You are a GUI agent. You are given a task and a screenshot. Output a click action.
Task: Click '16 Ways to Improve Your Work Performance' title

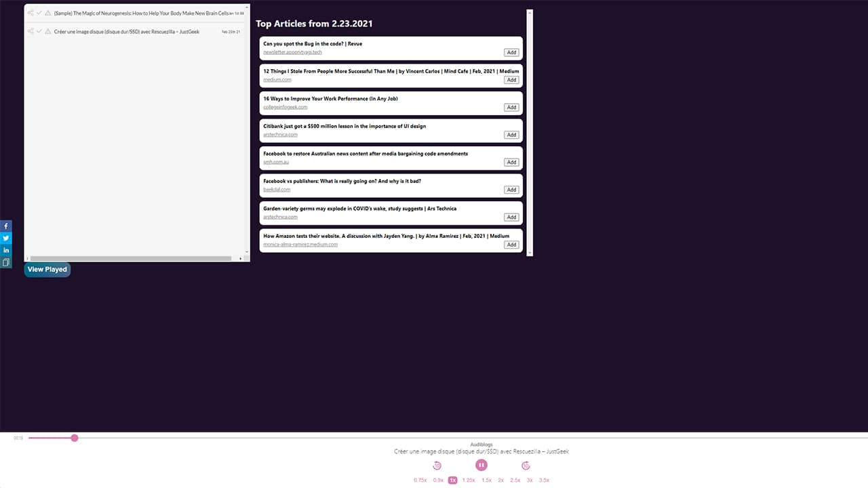pos(330,99)
